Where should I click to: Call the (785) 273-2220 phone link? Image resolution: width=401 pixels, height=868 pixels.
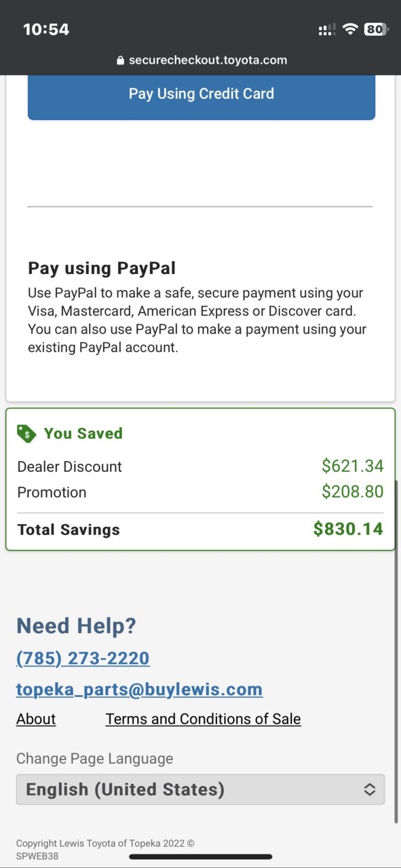[x=83, y=658]
